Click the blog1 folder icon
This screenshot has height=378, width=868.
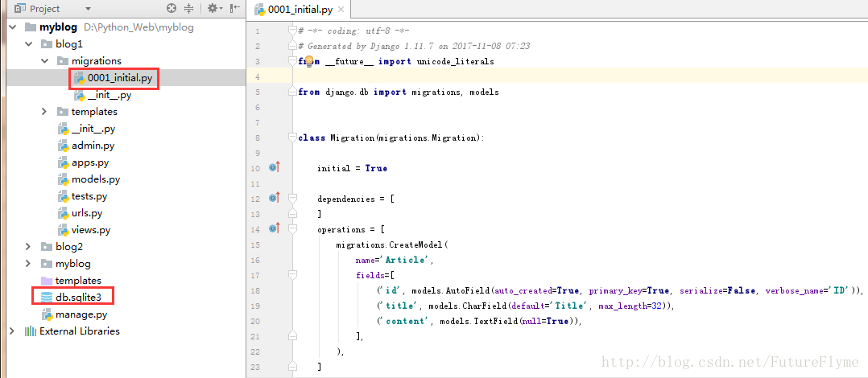47,44
